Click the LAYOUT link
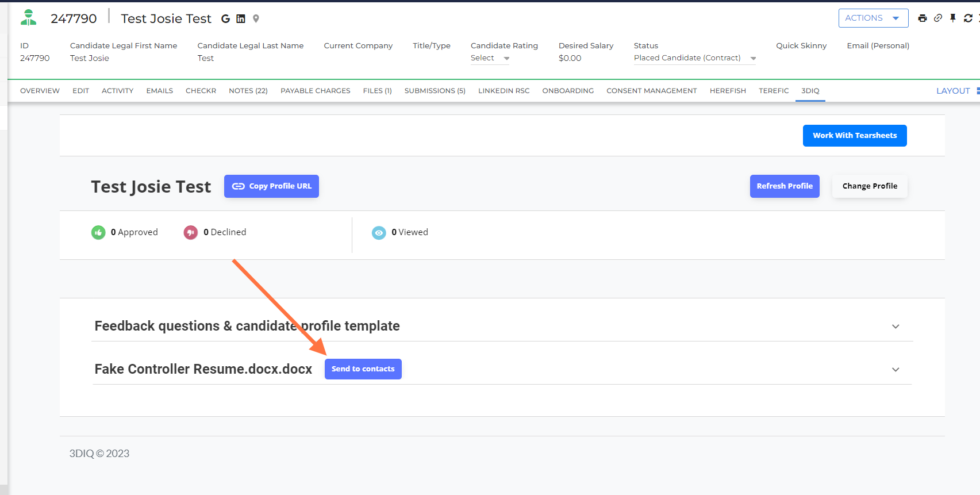980x495 pixels. pos(953,91)
